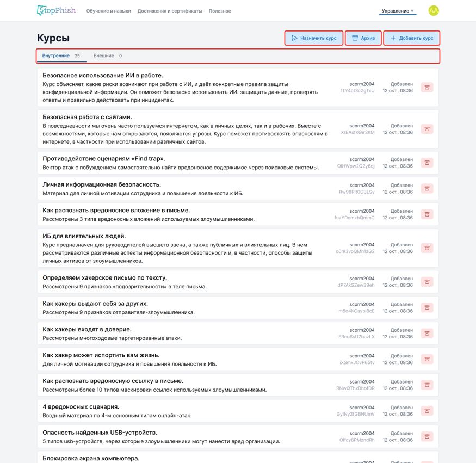476x463 pixels.
Task: Click "Добавить курс" button
Action: click(412, 38)
